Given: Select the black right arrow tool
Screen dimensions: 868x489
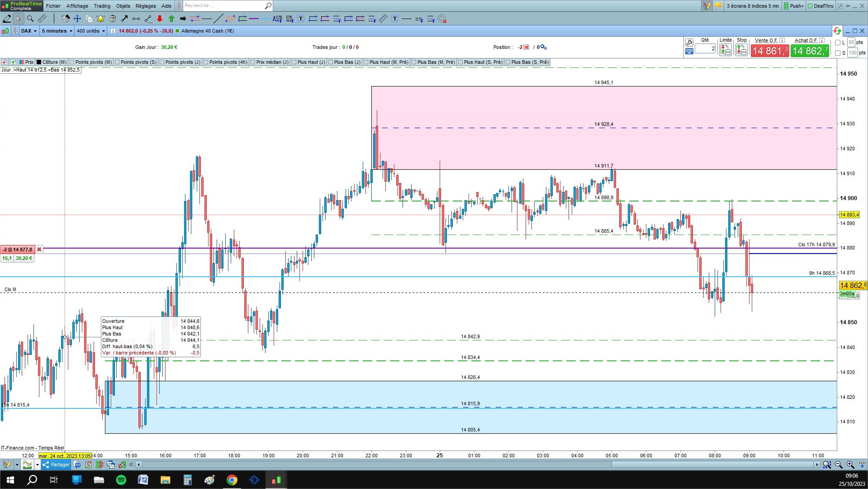Looking at the screenshot, I should pos(183,19).
